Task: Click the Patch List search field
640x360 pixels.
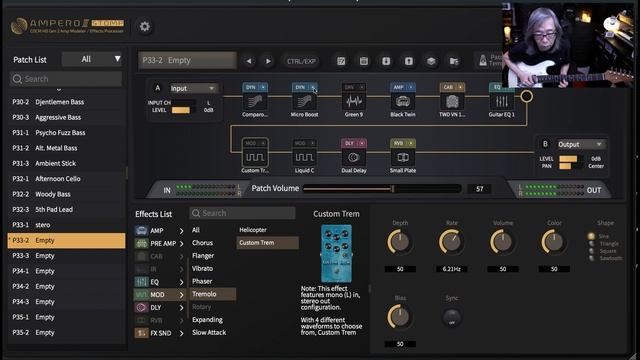Action: click(66, 79)
